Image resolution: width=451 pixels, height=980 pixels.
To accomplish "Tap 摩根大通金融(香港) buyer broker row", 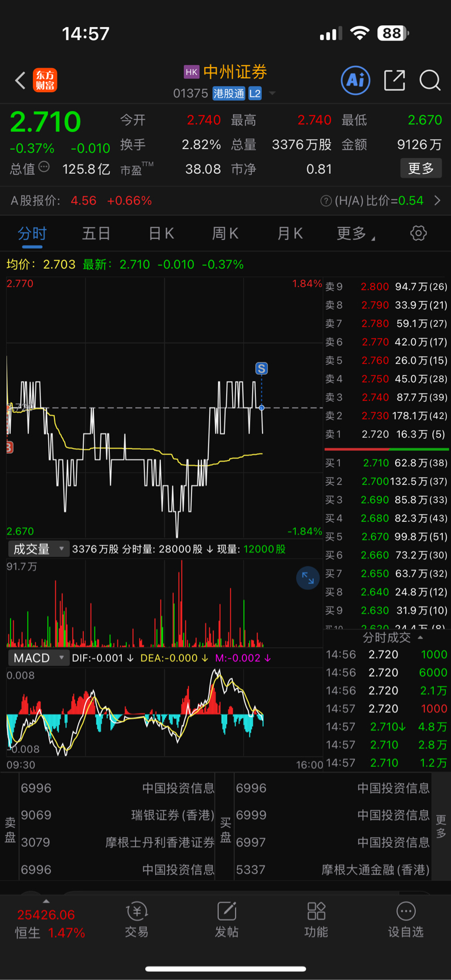I will coord(332,870).
